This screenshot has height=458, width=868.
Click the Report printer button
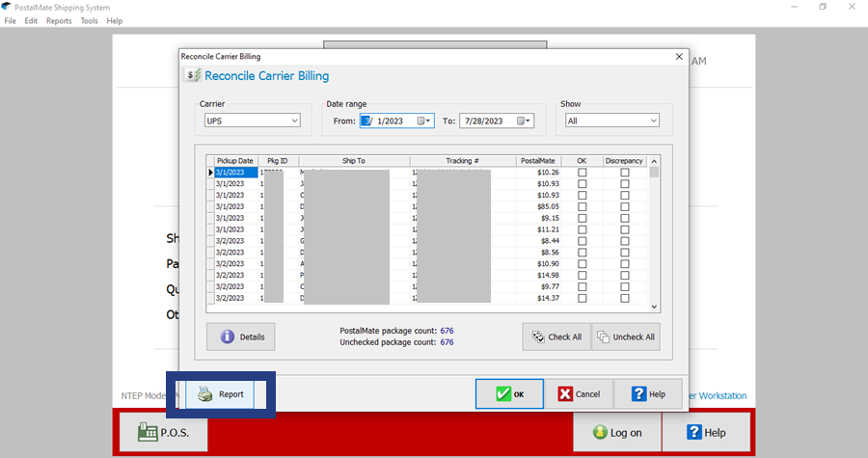pyautogui.click(x=220, y=394)
